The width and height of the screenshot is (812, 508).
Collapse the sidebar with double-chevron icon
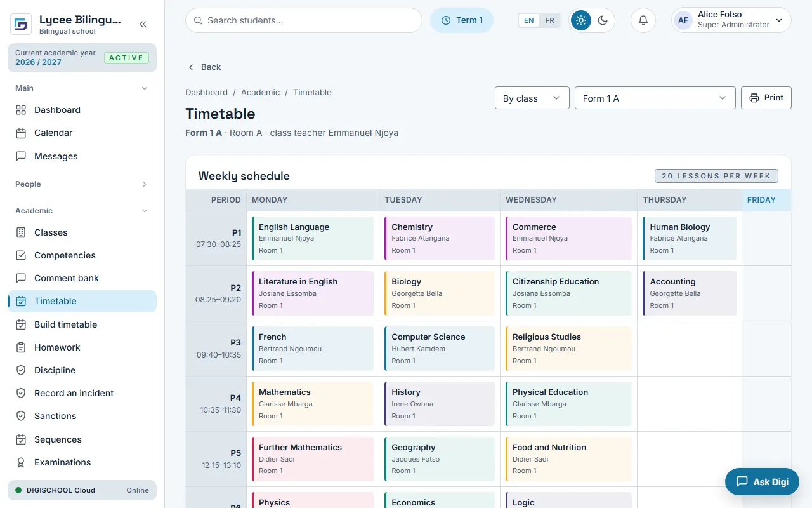[143, 24]
